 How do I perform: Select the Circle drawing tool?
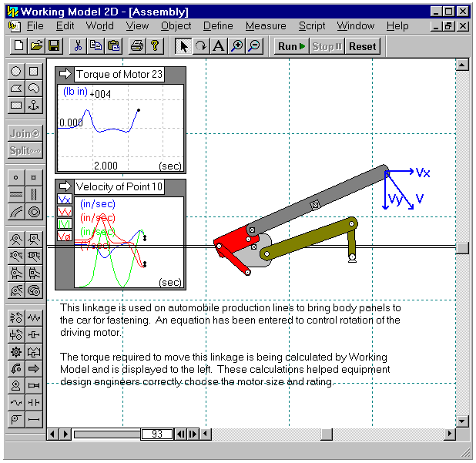click(15, 72)
